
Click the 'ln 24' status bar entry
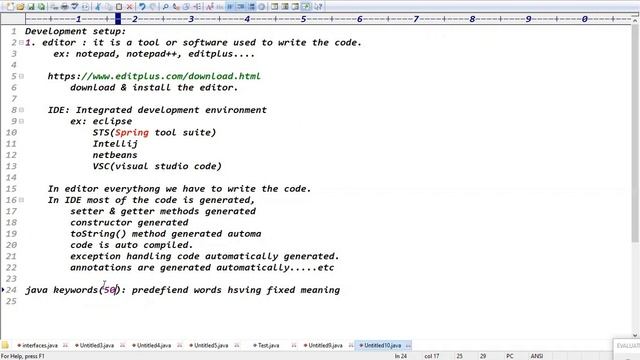point(400,356)
